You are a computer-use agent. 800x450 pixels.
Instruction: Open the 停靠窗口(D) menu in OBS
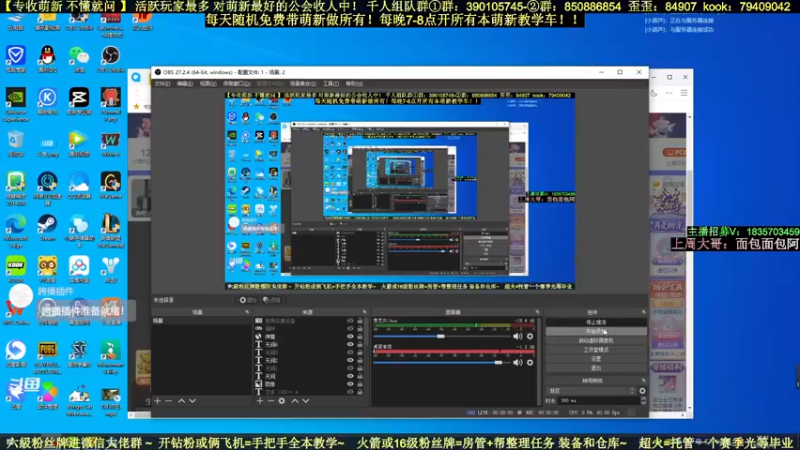point(237,84)
